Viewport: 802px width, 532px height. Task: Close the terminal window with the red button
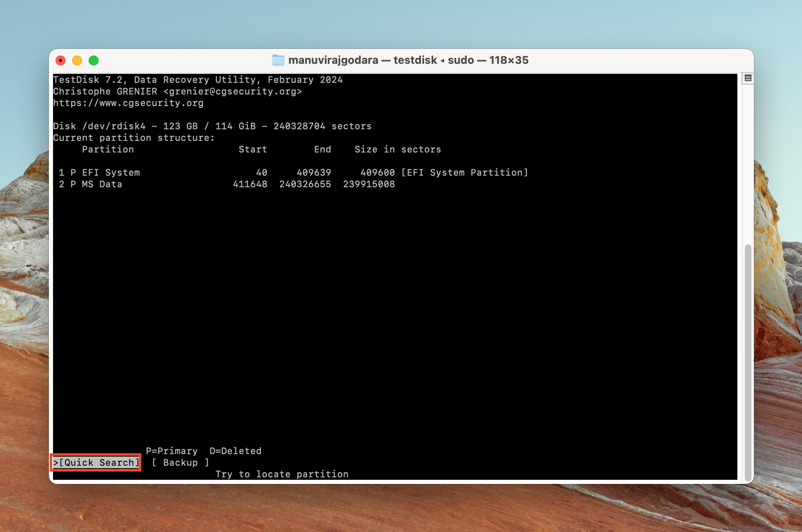(60, 60)
